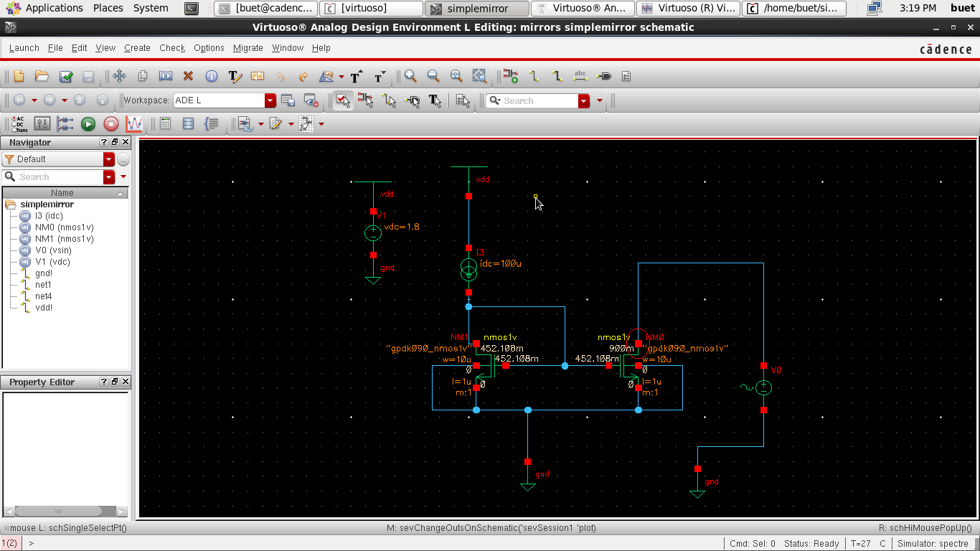The height and width of the screenshot is (551, 980).
Task: Open the Launch menu
Action: [x=24, y=48]
